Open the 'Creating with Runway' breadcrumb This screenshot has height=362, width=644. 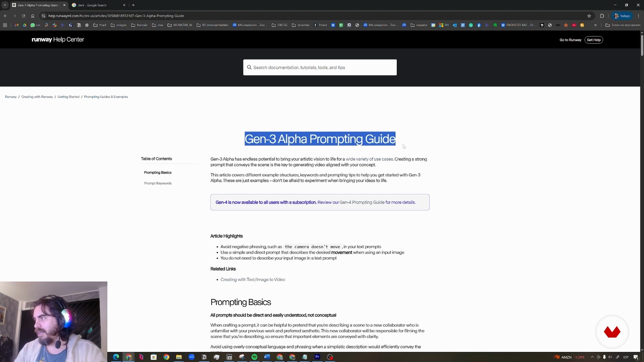tap(37, 97)
